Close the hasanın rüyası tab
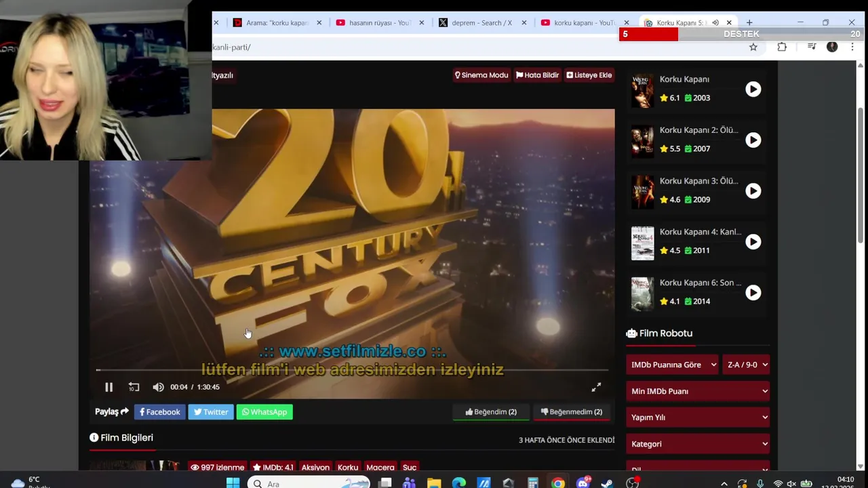868x488 pixels. click(422, 22)
